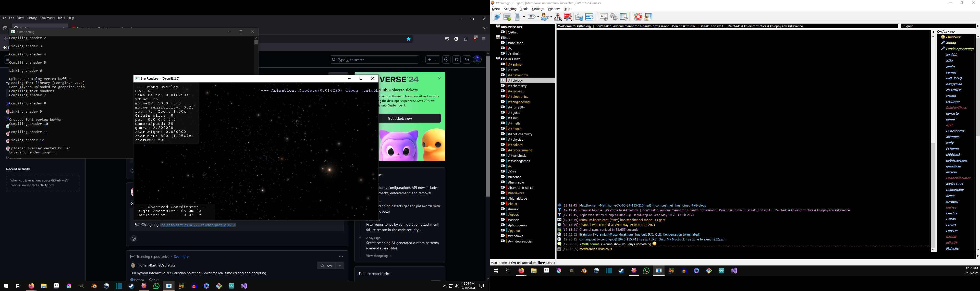Image resolution: width=980 pixels, height=291 pixels.
Task: Toggle the blue bookmark star in address bar
Action: click(x=409, y=39)
